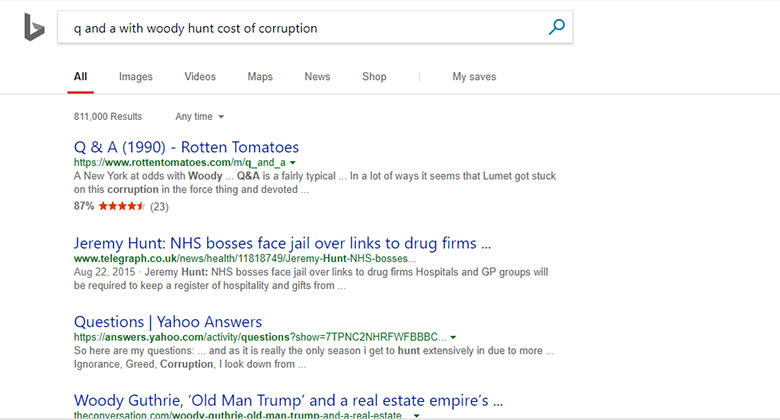780x420 pixels.
Task: Open the Jeremy Hunt NHS bosses article
Action: 282,243
